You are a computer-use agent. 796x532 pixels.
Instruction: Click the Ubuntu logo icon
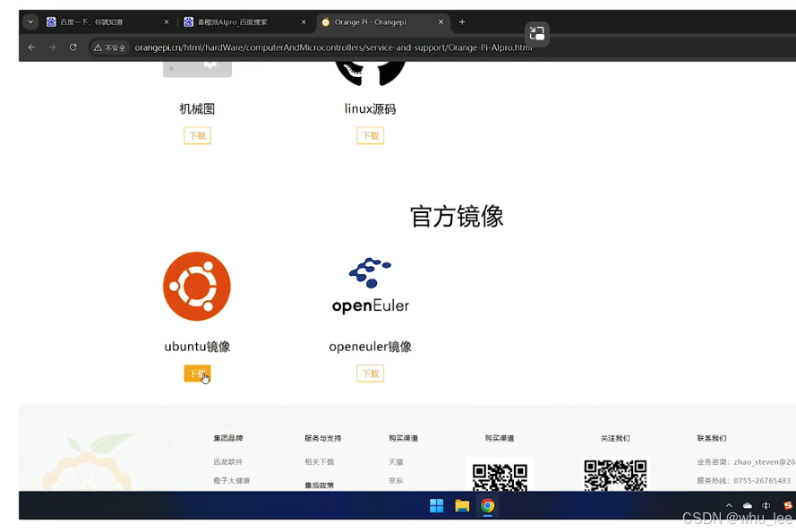coord(197,287)
